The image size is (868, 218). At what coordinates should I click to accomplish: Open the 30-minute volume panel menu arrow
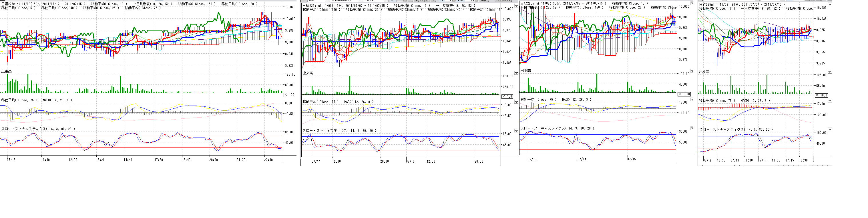click(x=692, y=71)
